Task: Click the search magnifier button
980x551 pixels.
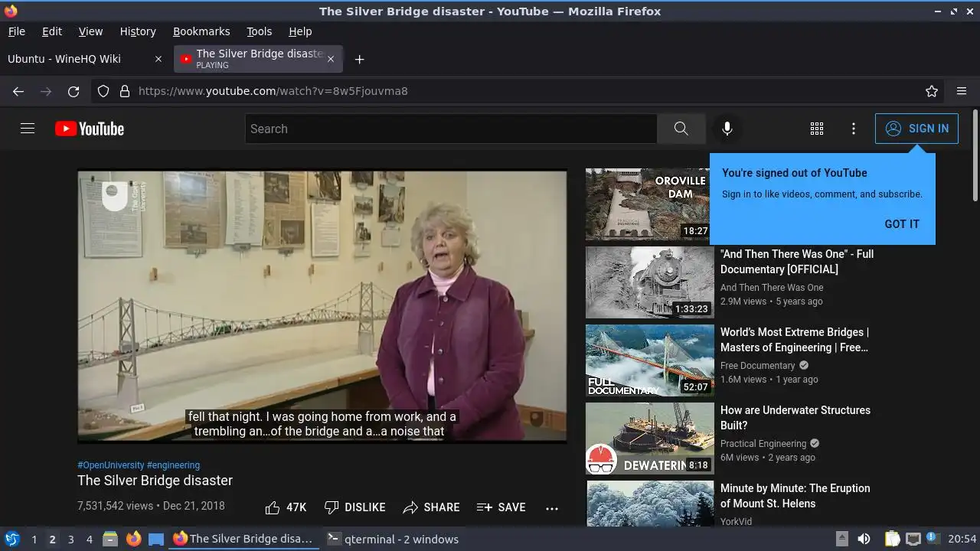Action: 681,129
